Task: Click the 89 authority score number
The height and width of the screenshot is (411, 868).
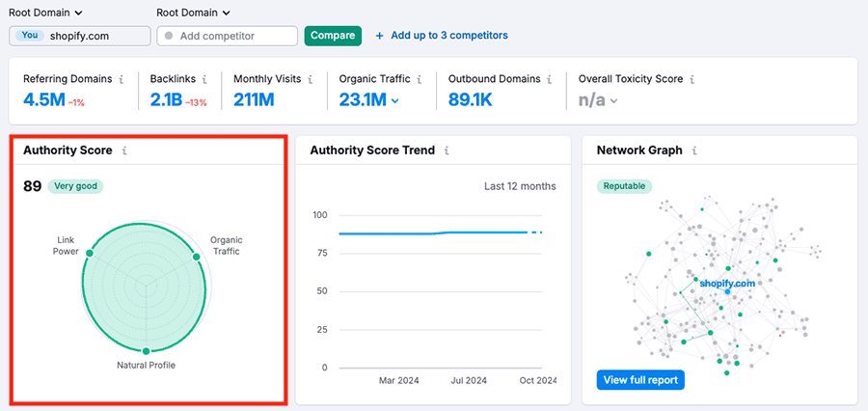Action: coord(32,186)
